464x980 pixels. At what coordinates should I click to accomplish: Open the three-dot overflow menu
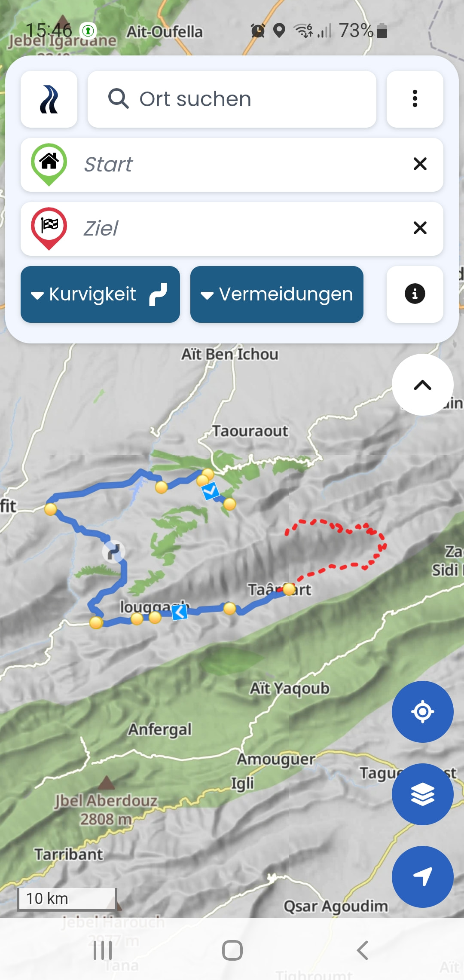coord(415,99)
